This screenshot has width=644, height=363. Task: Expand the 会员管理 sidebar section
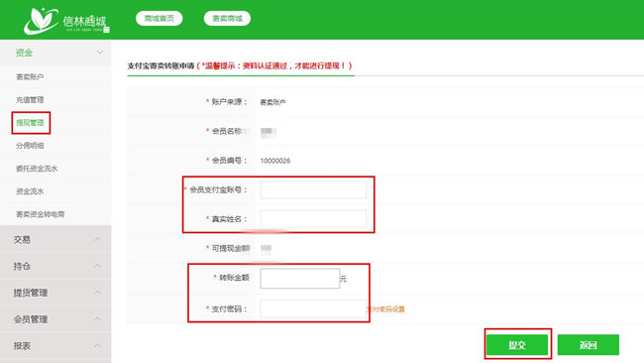55,319
